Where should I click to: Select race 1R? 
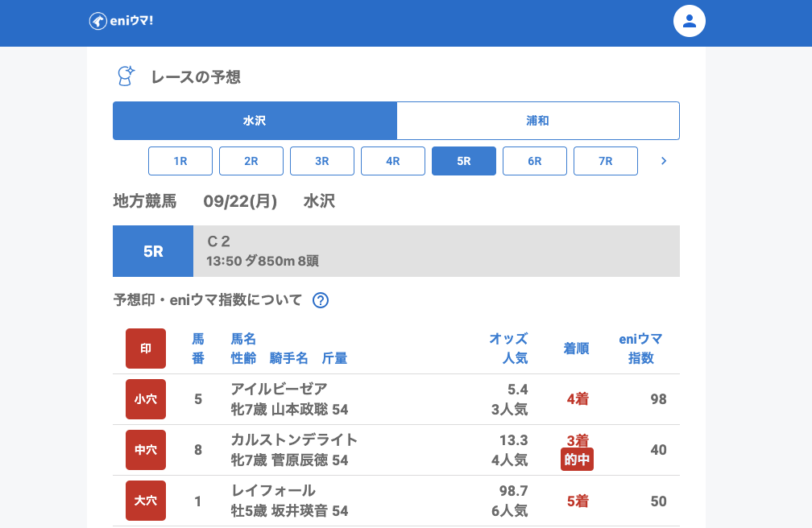click(180, 161)
